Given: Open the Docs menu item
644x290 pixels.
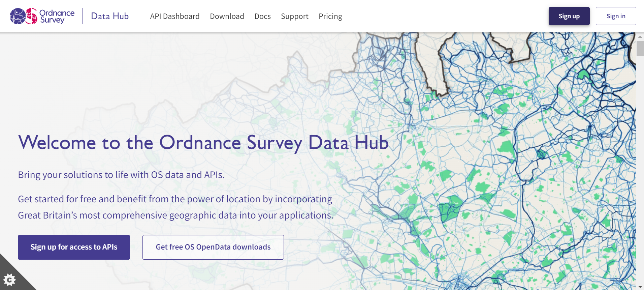Looking at the screenshot, I should coord(263,16).
